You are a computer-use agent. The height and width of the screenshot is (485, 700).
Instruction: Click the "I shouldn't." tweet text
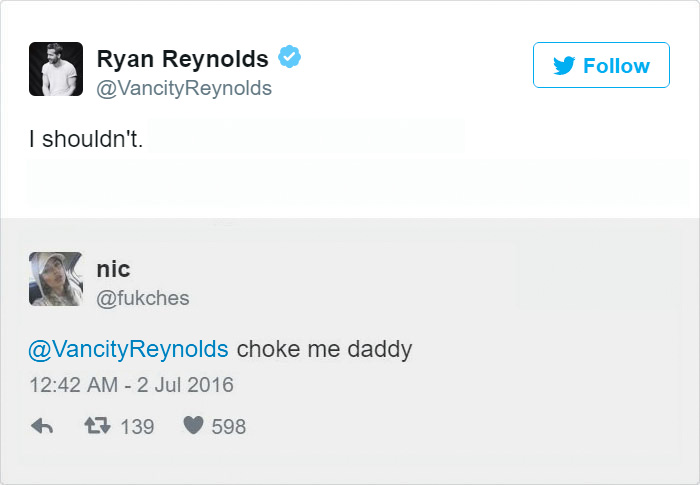(86, 139)
